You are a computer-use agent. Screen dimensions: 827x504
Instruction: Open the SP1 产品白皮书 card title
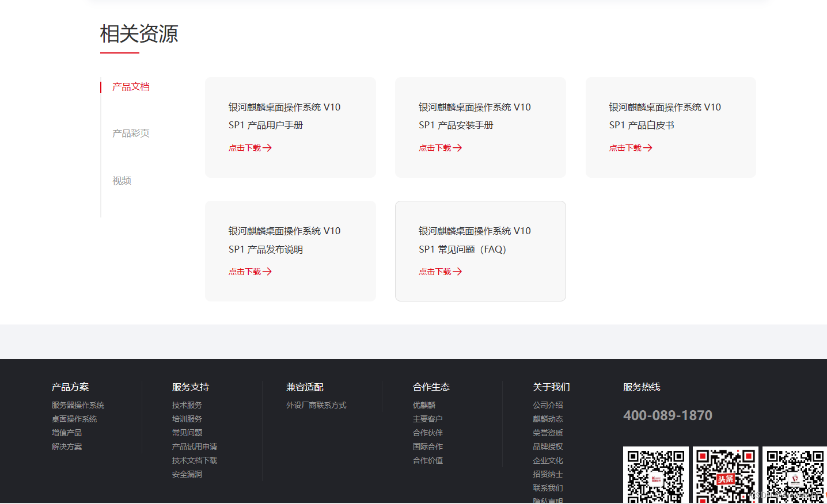[x=665, y=116]
